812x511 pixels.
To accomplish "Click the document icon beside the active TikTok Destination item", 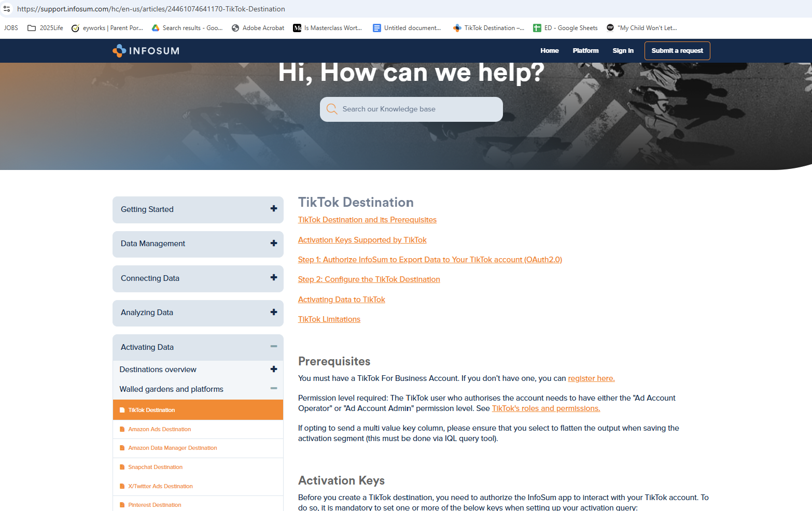I will pyautogui.click(x=122, y=410).
